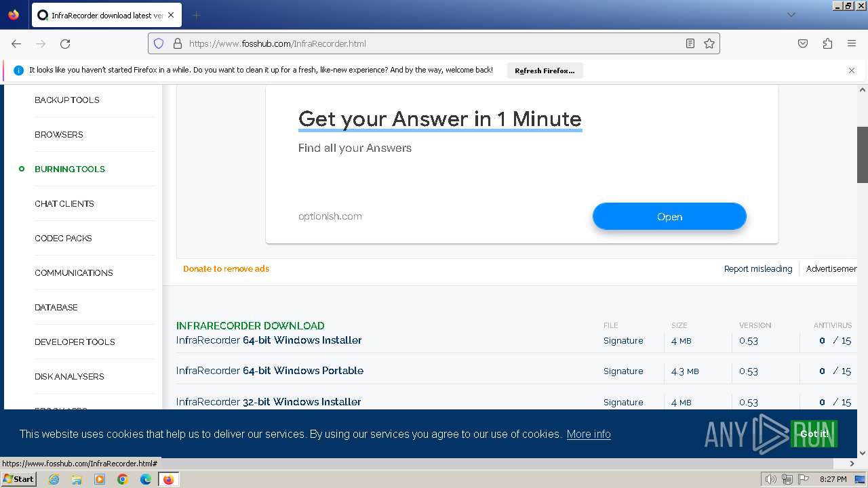This screenshot has height=488, width=868.
Task: Click the horizontal scrollbar right arrow
Action: tap(852, 464)
